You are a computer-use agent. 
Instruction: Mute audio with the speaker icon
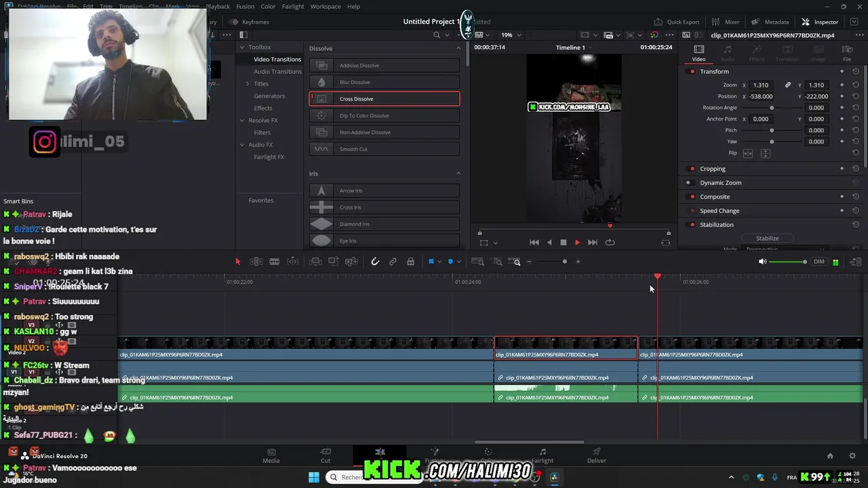coord(762,262)
